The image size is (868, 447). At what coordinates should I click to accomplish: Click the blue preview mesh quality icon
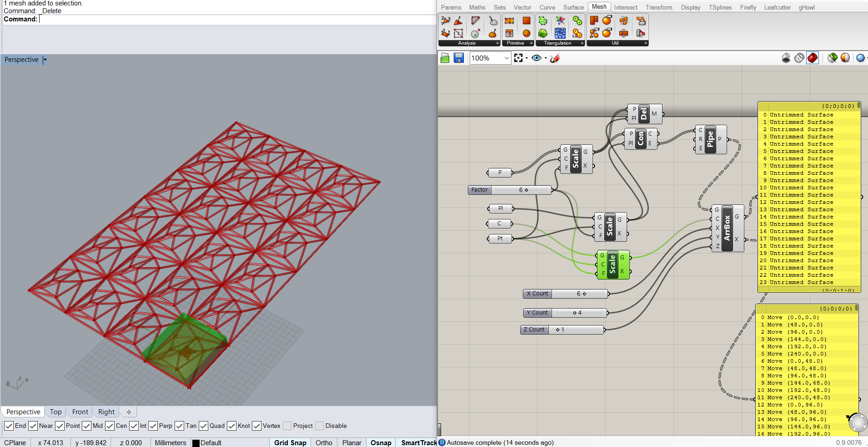pos(860,58)
